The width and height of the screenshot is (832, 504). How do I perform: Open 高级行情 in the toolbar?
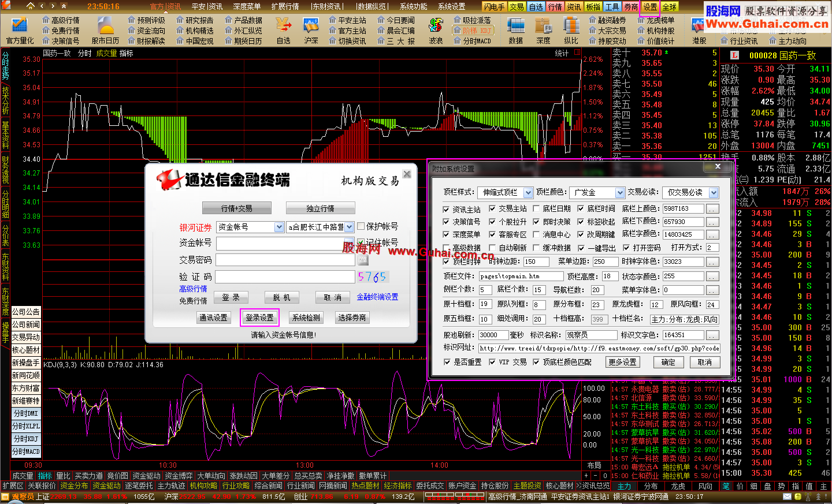(61, 20)
